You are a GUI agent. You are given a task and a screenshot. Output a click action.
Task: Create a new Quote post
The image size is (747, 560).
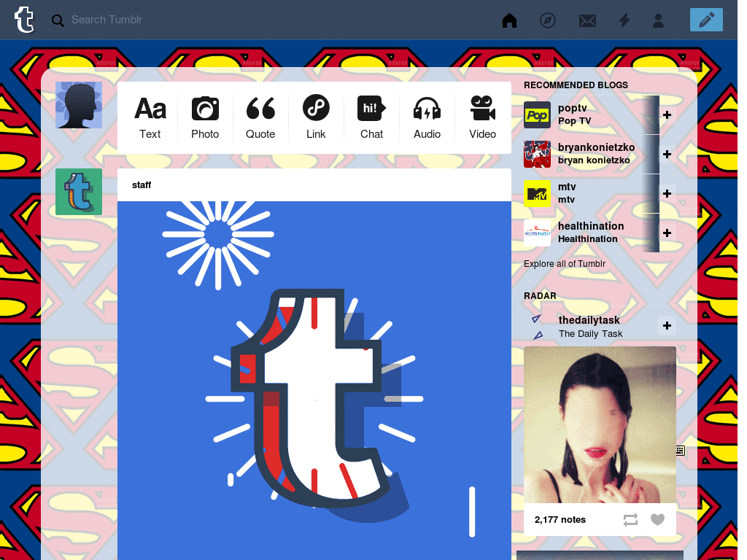[x=260, y=117]
